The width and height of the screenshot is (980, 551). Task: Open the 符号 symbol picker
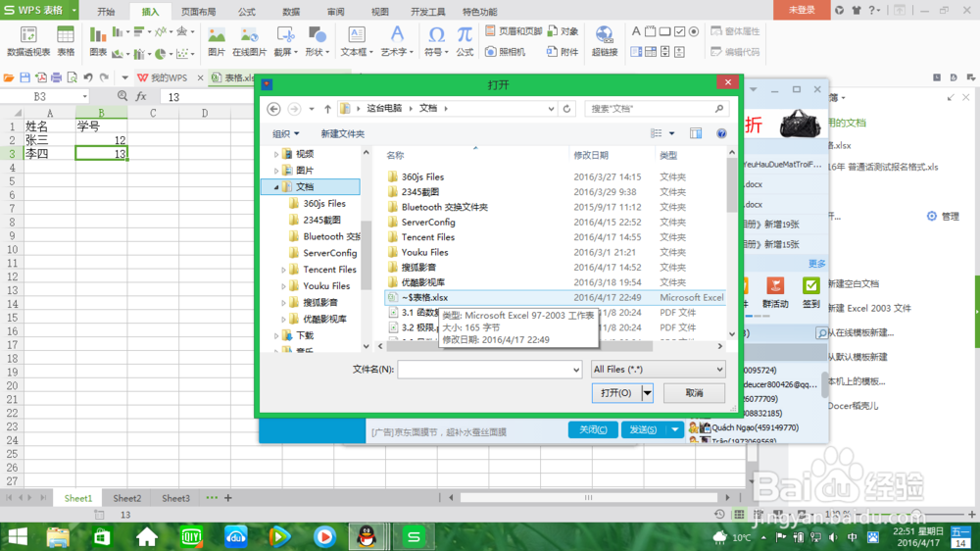[x=436, y=41]
